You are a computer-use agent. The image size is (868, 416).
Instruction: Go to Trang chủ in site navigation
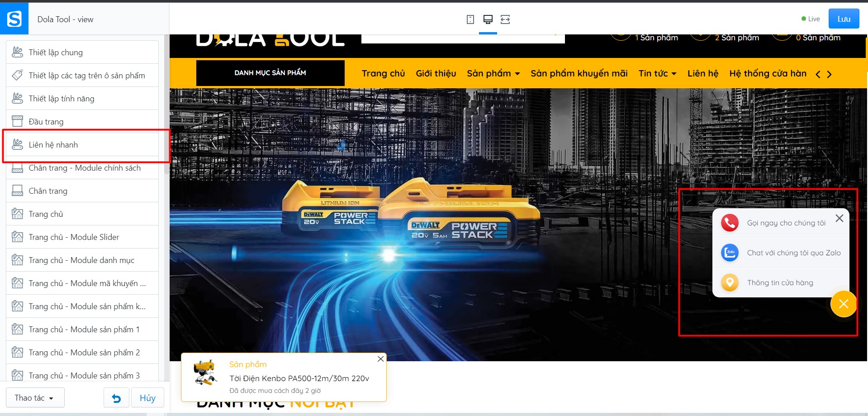tap(383, 73)
